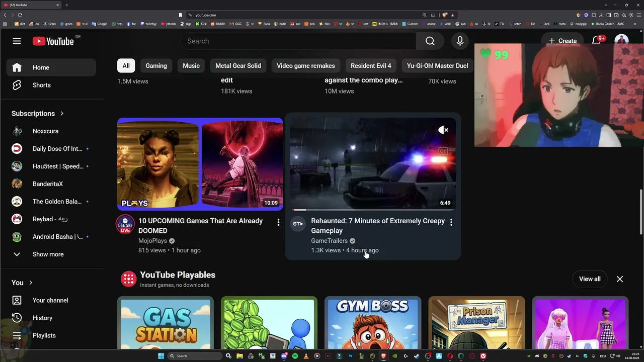This screenshot has height=362, width=644.
Task: Open the BanderitaX subscription
Action: [51, 184]
